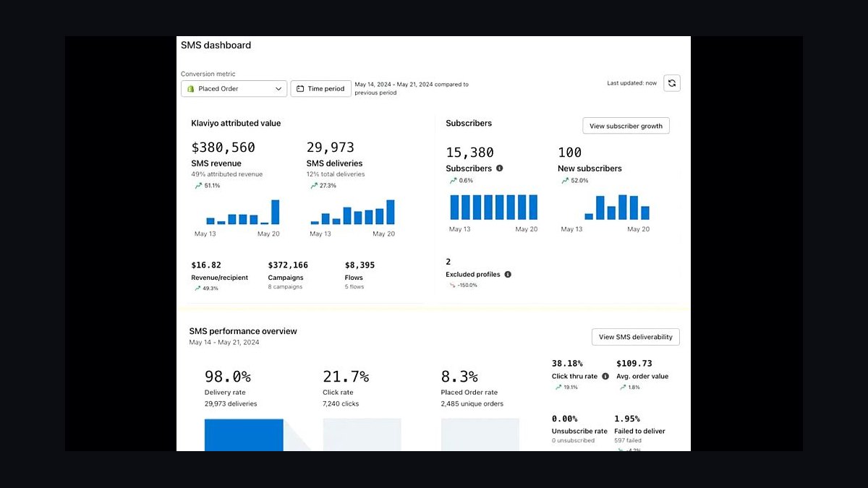Screen dimensions: 868x488
Task: Click the 38.18% Click thru rate value
Action: [x=567, y=364]
